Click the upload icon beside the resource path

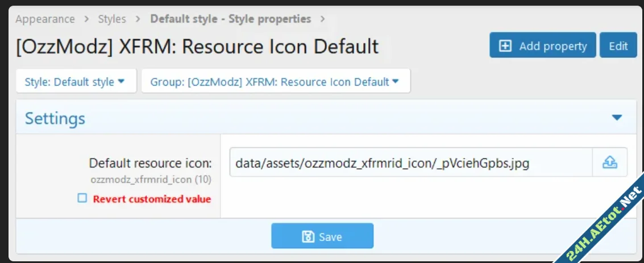(609, 163)
